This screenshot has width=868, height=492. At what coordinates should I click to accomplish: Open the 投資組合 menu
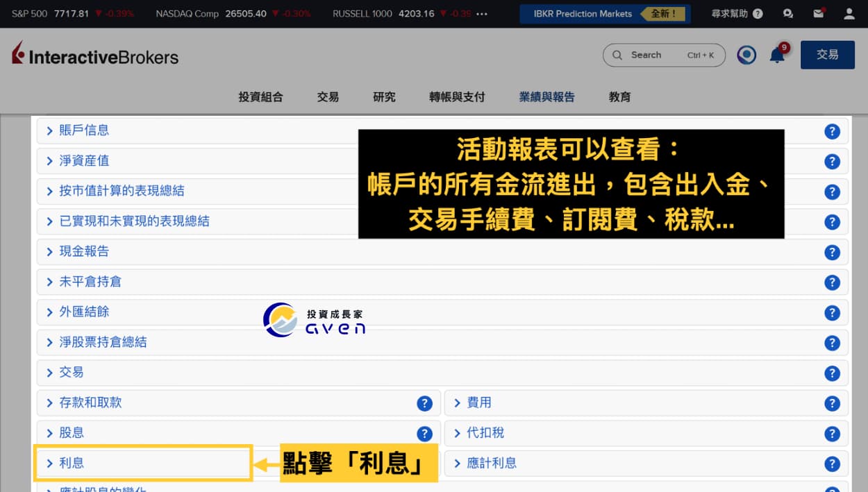[x=260, y=97]
